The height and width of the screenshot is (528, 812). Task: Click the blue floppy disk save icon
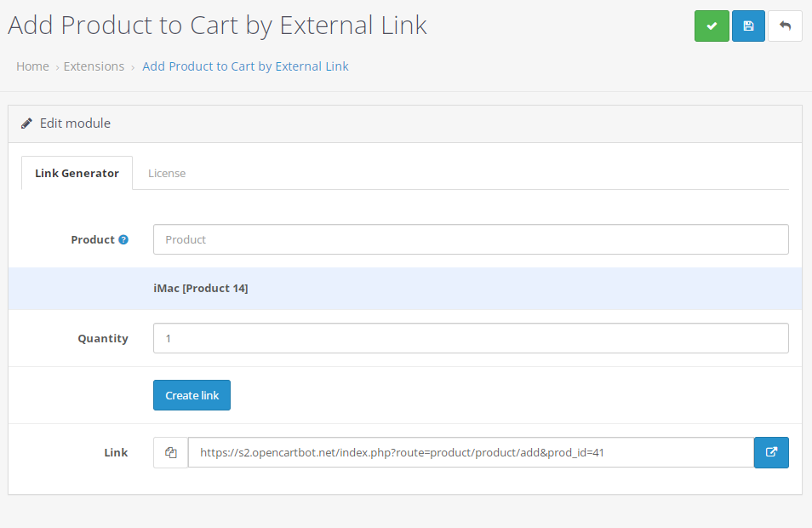[748, 26]
